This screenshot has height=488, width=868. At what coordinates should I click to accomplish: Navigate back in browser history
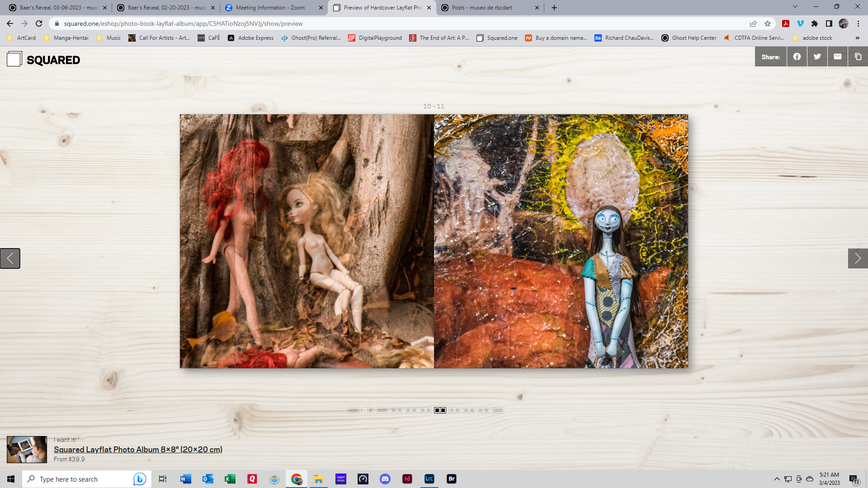pyautogui.click(x=10, y=23)
